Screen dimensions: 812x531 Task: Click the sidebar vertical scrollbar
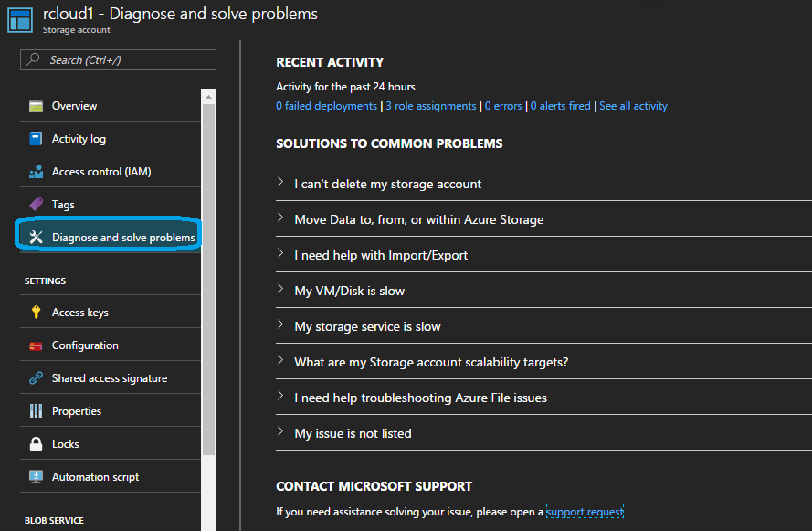click(209, 274)
